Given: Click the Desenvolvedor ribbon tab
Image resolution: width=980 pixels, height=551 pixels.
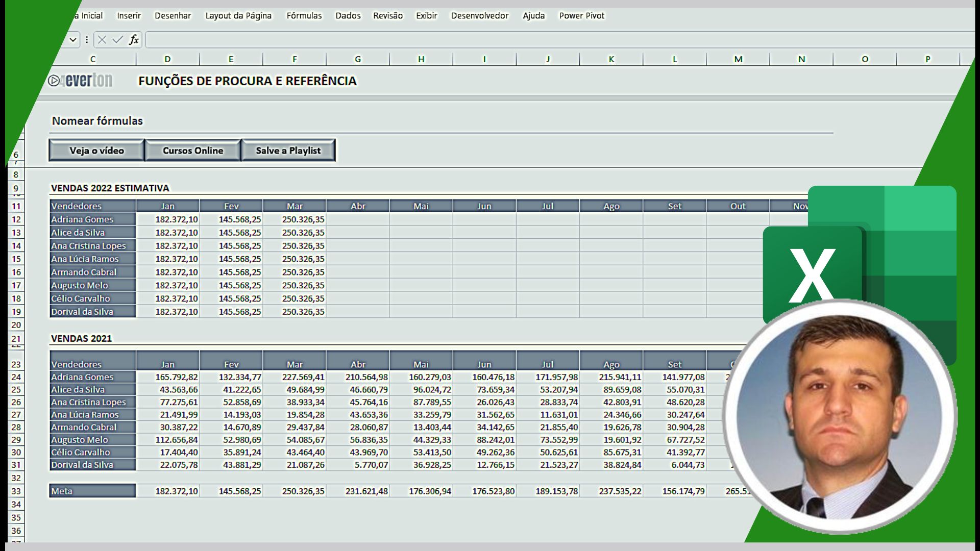Looking at the screenshot, I should point(479,15).
